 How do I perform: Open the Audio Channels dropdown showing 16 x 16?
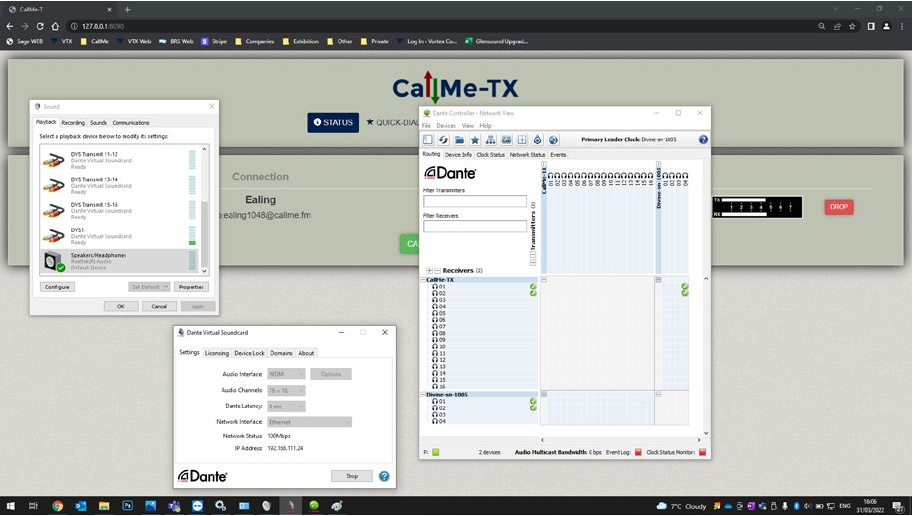tap(286, 390)
